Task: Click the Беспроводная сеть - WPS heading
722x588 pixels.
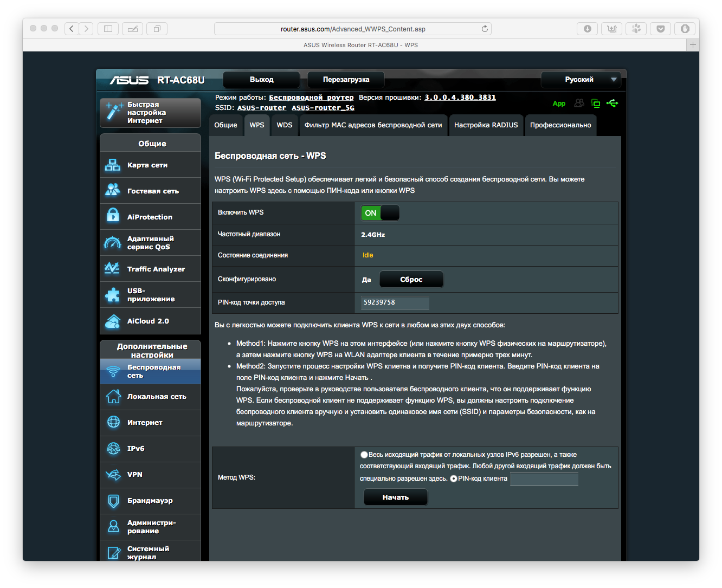Action: click(270, 156)
